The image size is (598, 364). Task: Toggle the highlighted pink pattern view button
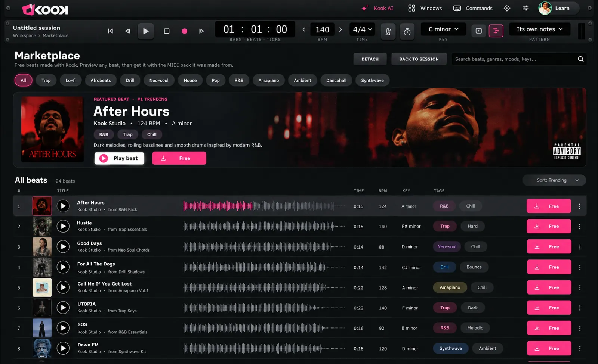(496, 31)
